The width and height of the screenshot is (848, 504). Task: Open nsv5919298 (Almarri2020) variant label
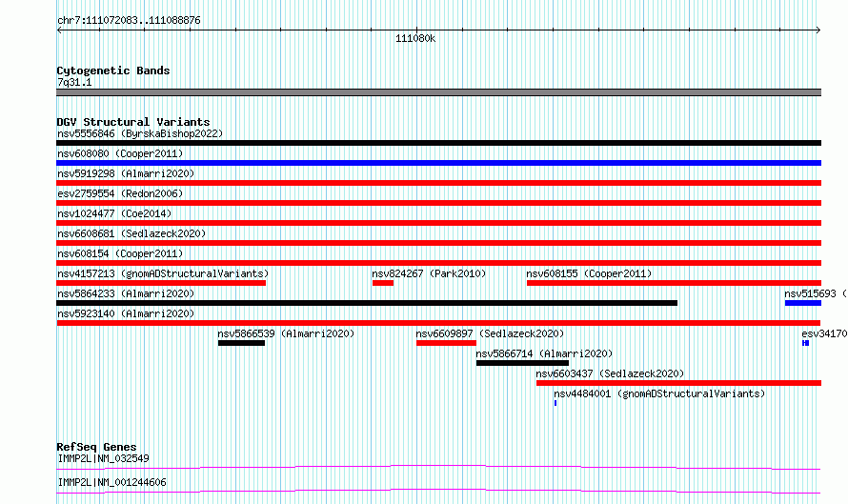[x=126, y=173]
